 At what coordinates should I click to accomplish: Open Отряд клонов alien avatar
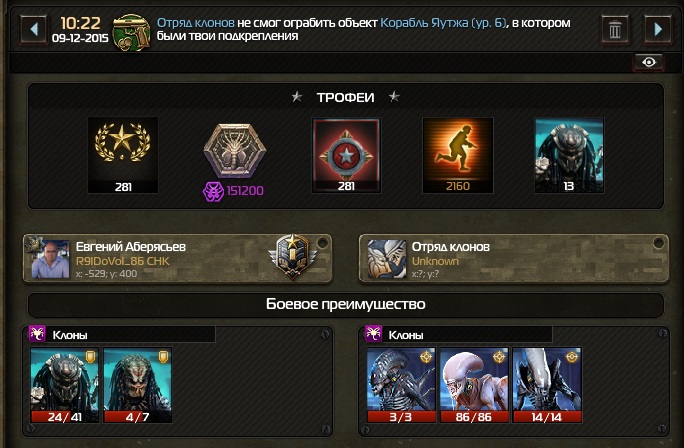point(387,259)
